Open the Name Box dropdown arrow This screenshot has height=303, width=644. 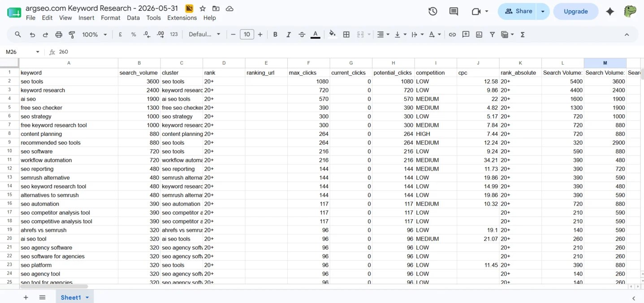38,52
